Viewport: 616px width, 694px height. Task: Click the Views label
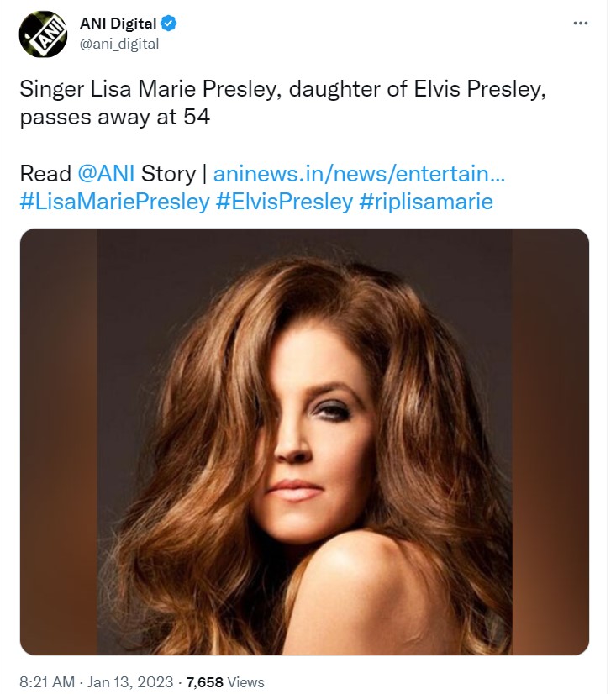pos(245,682)
